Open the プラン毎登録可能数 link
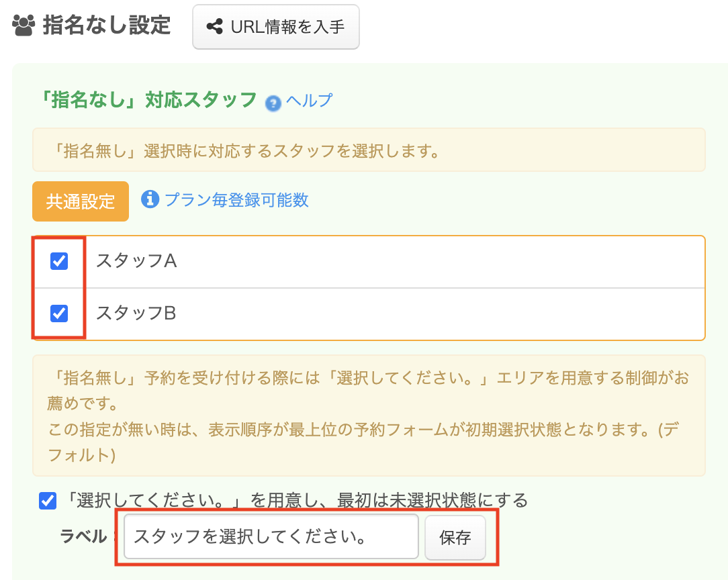728x580 pixels. (x=236, y=200)
